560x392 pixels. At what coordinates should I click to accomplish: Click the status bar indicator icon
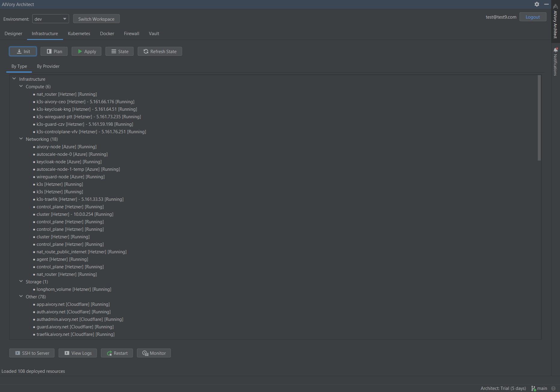(x=553, y=388)
